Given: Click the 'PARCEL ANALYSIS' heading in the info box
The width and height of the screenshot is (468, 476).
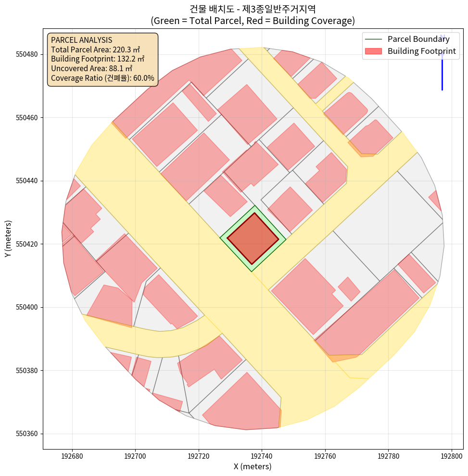Looking at the screenshot, I should (81, 40).
